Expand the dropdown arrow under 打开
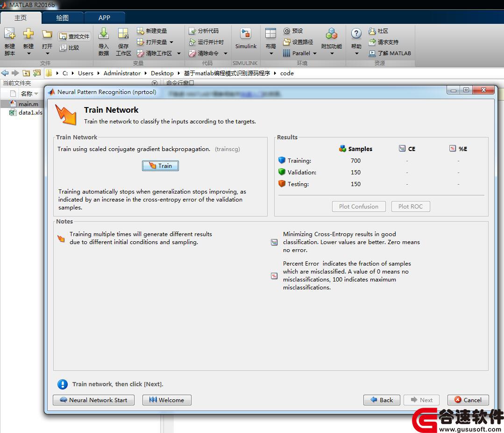 [x=47, y=54]
